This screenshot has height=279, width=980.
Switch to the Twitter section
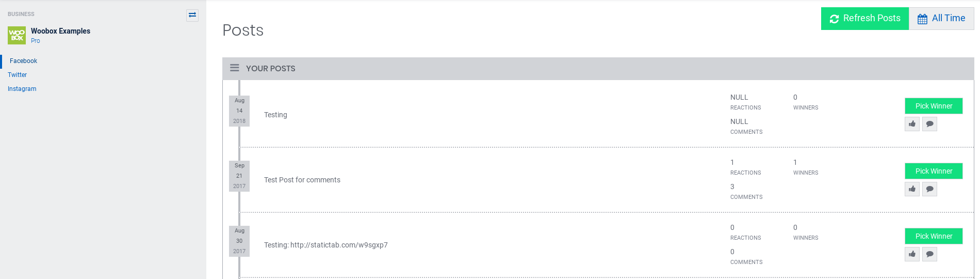point(18,75)
